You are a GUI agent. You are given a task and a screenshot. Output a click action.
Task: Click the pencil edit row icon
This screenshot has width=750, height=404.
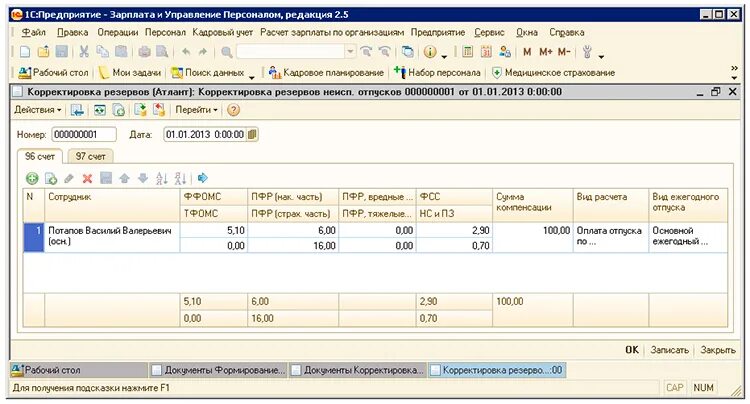(x=69, y=178)
